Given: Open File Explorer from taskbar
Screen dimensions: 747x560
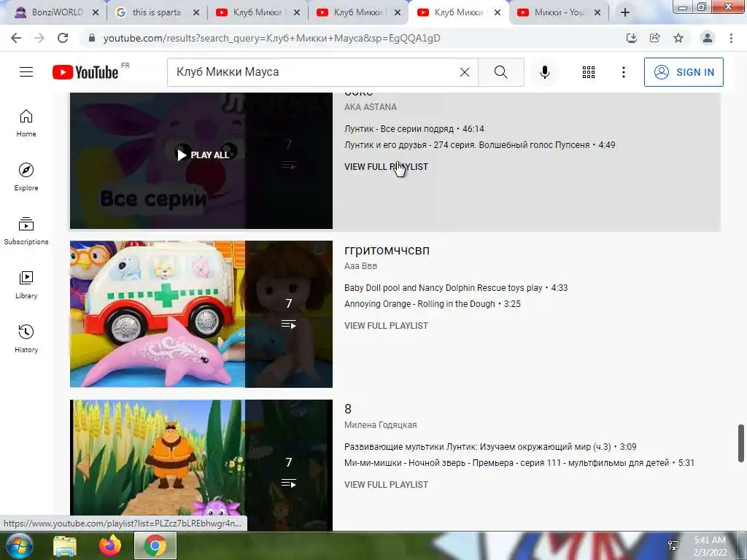Looking at the screenshot, I should (x=65, y=546).
